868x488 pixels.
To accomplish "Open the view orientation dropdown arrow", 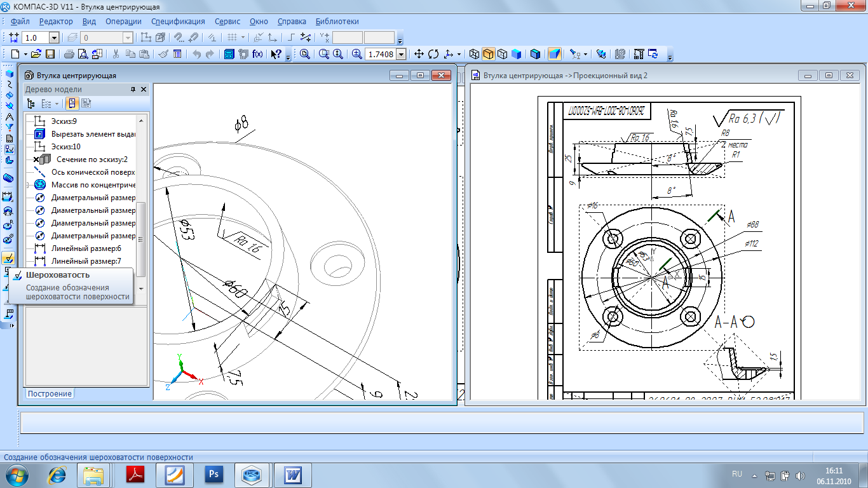I will pyautogui.click(x=459, y=54).
